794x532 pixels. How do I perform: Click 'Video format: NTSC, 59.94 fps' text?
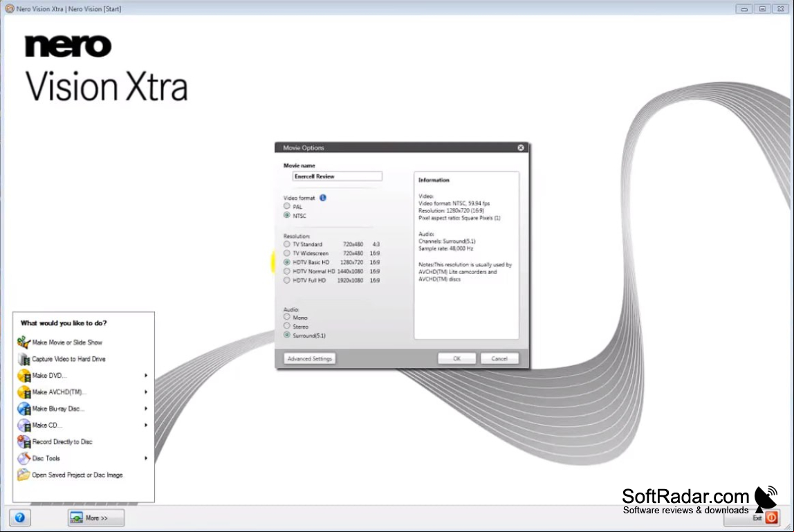coord(454,203)
